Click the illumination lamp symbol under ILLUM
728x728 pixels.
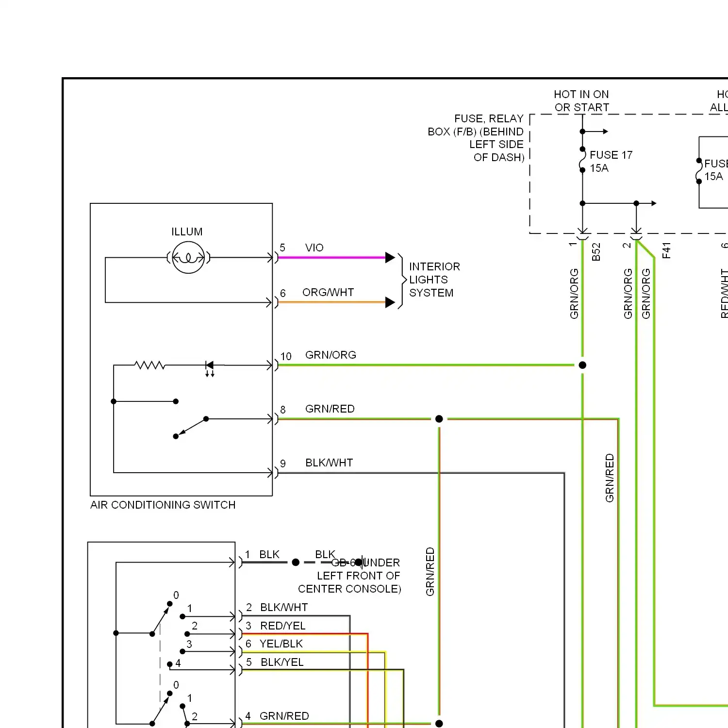coord(188,257)
